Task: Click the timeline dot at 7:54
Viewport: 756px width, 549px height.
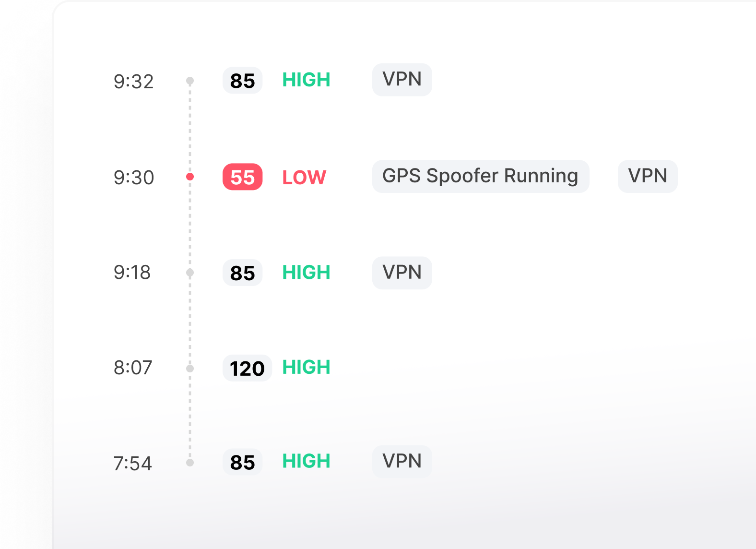Action: (x=190, y=463)
